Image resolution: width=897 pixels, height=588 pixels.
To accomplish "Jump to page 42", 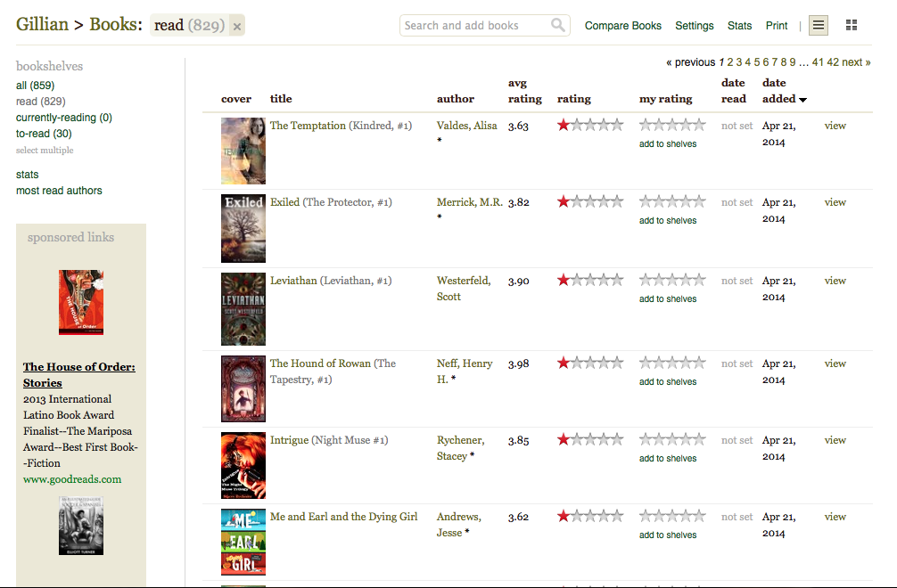I will click(833, 62).
